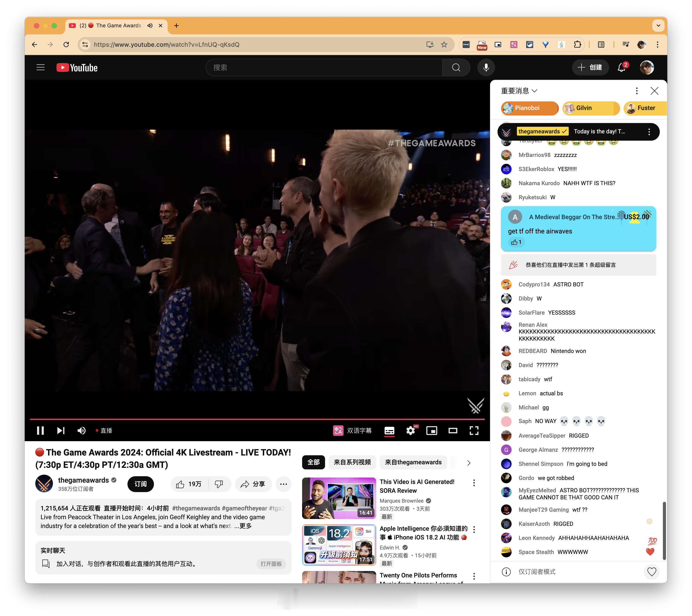Like the video with 19万 likes

pos(189,484)
